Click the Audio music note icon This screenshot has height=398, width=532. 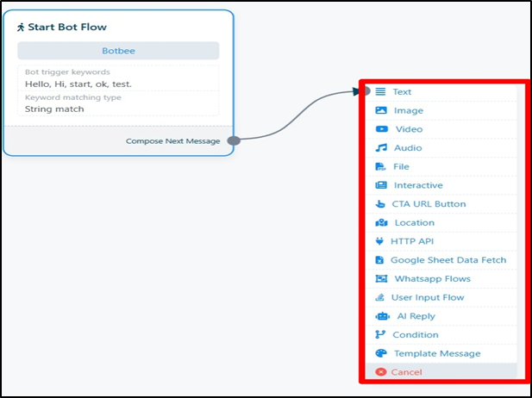tap(381, 148)
